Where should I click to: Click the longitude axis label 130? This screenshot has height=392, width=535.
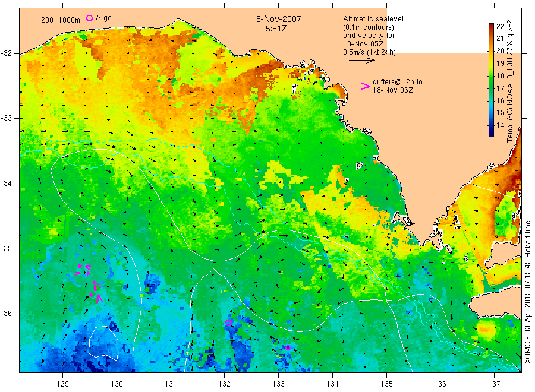(x=117, y=384)
